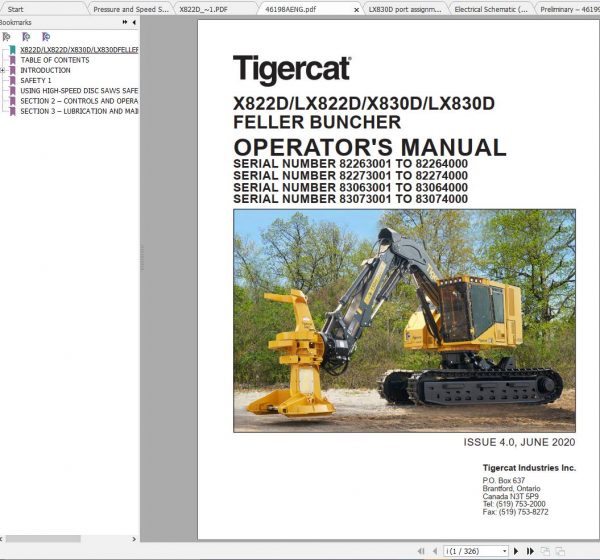Expand the Bookmarks panel with double-arrow icon
Screen dimensions: 600x560
(x=125, y=23)
